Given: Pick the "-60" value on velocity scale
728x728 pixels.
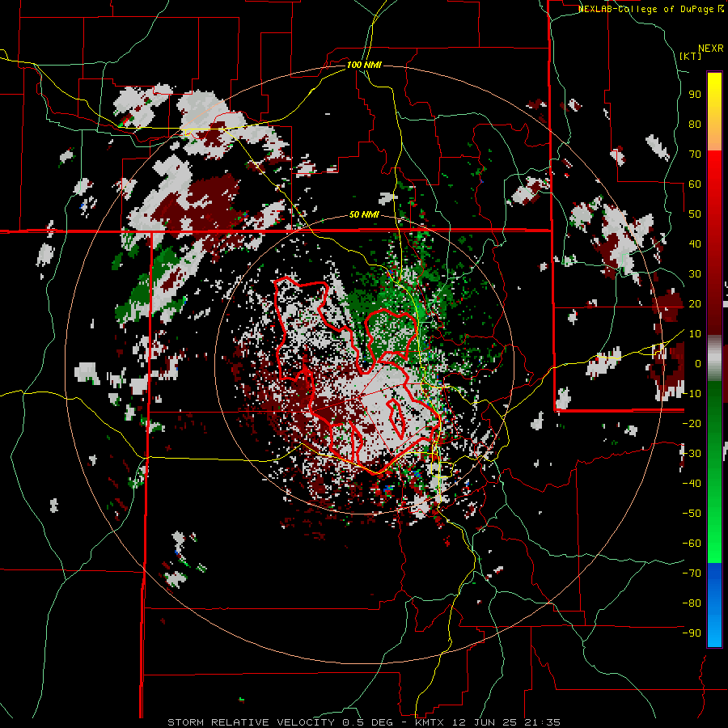Looking at the screenshot, I should click(x=692, y=544).
